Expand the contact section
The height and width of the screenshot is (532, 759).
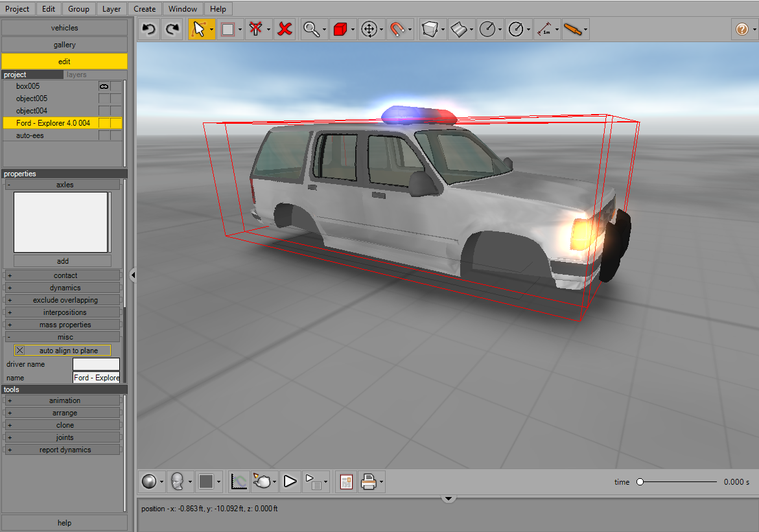point(62,275)
